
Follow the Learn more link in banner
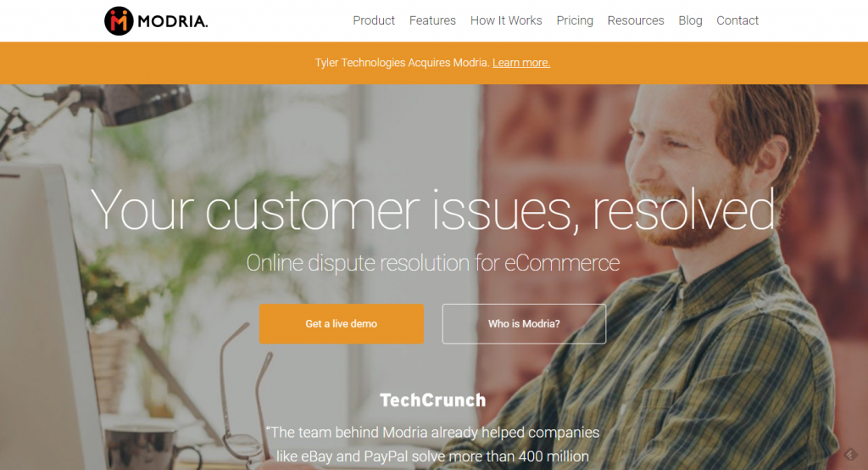pyautogui.click(x=521, y=63)
